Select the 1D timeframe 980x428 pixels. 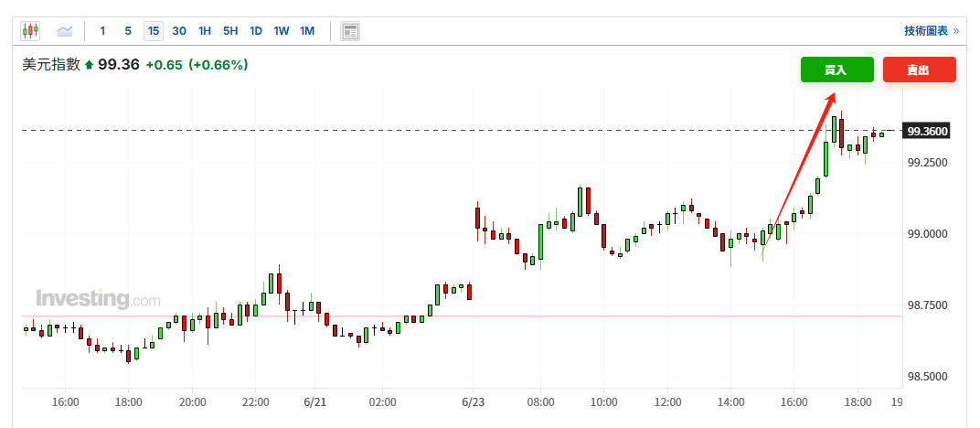click(256, 30)
